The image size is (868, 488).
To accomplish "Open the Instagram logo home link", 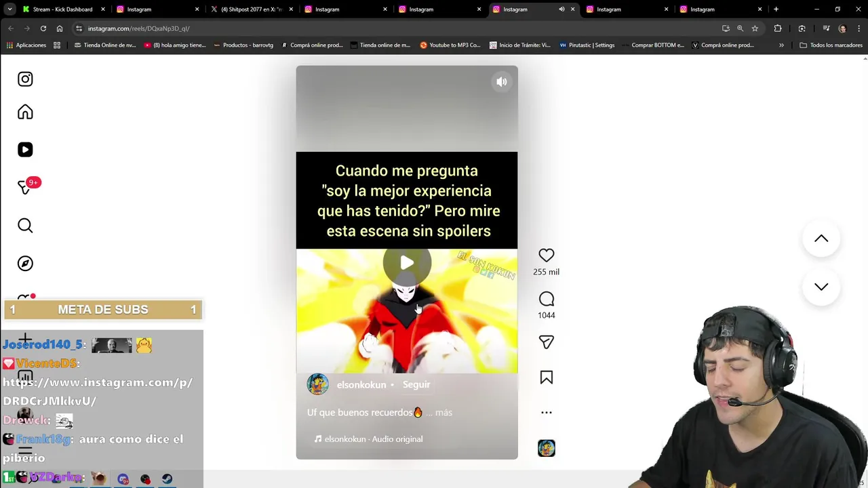I will pyautogui.click(x=25, y=79).
